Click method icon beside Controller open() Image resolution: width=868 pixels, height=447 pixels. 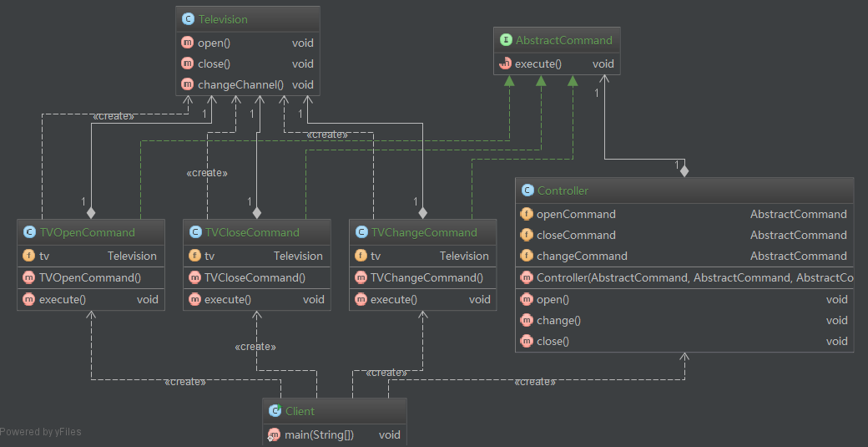click(527, 299)
